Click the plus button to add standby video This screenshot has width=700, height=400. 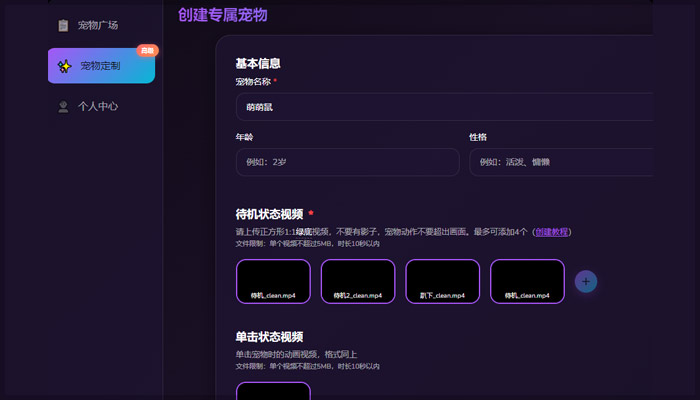pyautogui.click(x=586, y=282)
